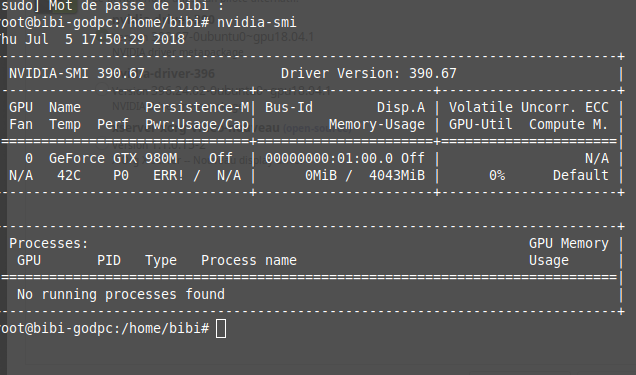
Task: Click the "Temp" header text
Action: pos(65,124)
